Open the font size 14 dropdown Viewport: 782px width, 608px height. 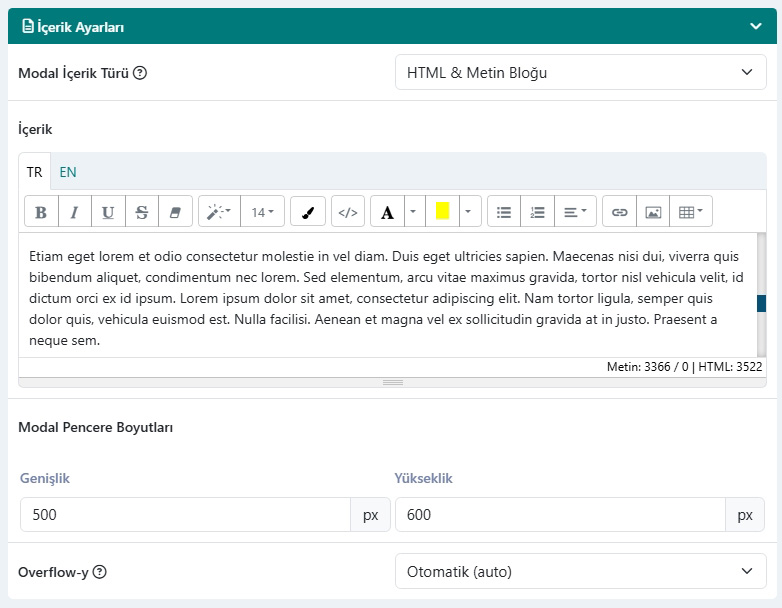(x=262, y=212)
